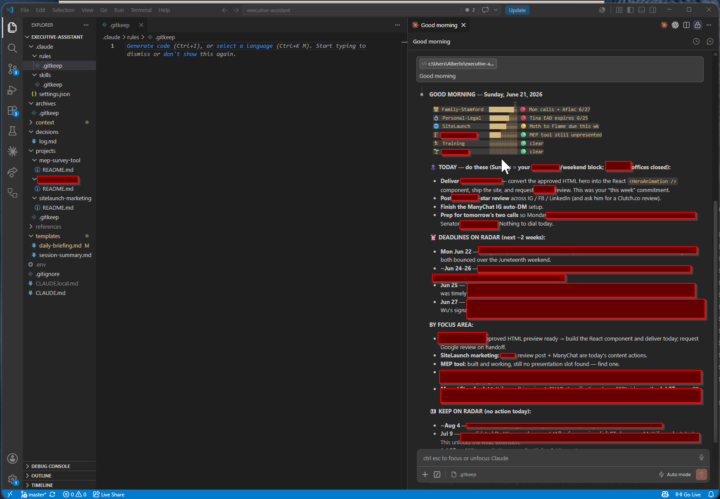The width and height of the screenshot is (720, 499).
Task: Open the Extensions view
Action: point(12,111)
